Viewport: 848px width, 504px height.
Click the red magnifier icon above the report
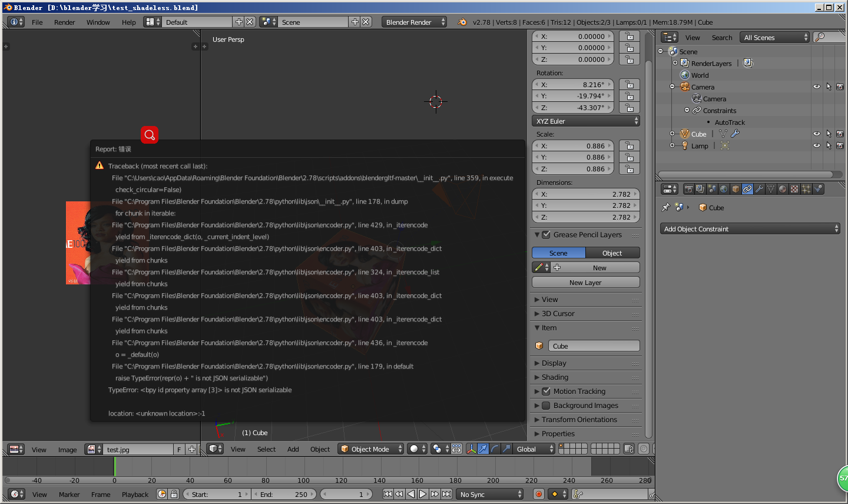(150, 135)
